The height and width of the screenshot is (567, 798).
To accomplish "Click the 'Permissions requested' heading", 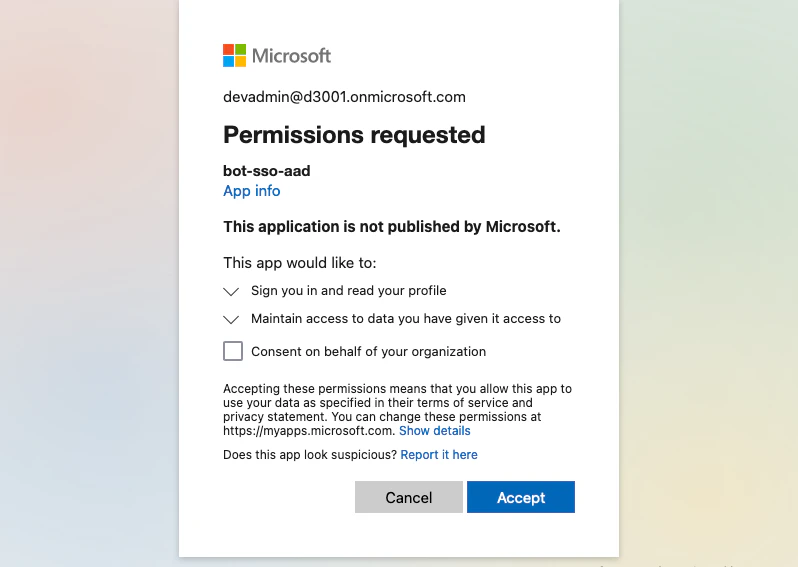I will click(354, 135).
